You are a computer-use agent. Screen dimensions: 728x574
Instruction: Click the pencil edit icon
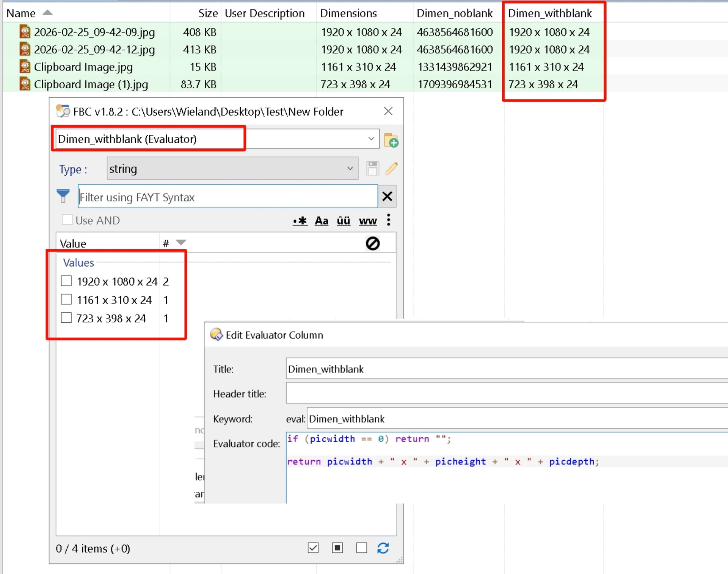coord(391,169)
